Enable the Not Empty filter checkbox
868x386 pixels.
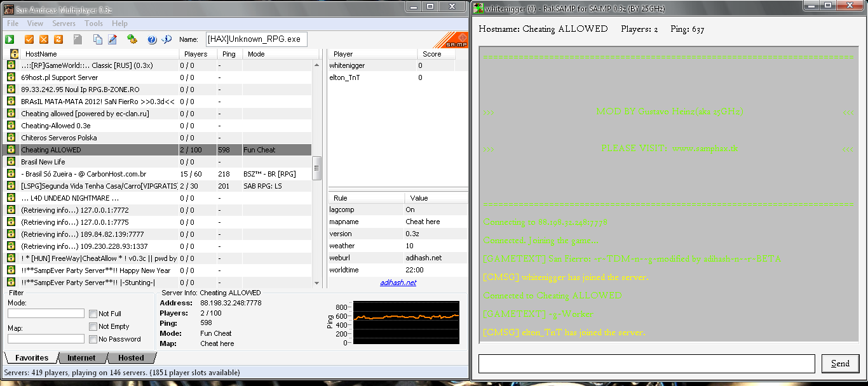(x=93, y=326)
